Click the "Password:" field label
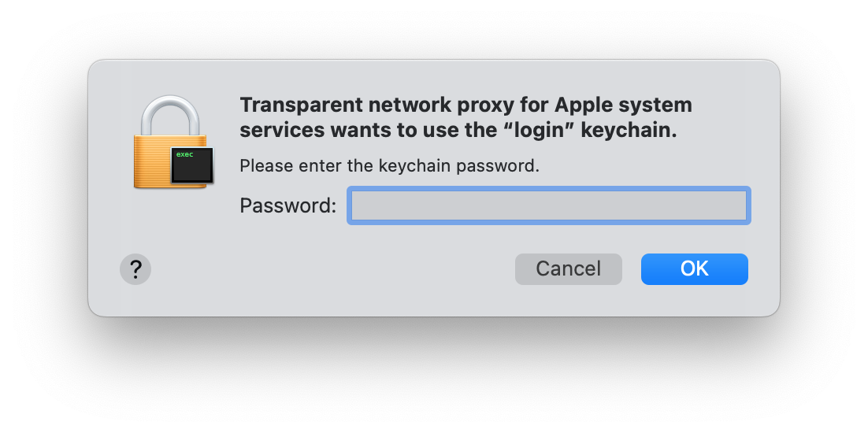Image resolution: width=868 pixels, height=433 pixels. coord(287,205)
